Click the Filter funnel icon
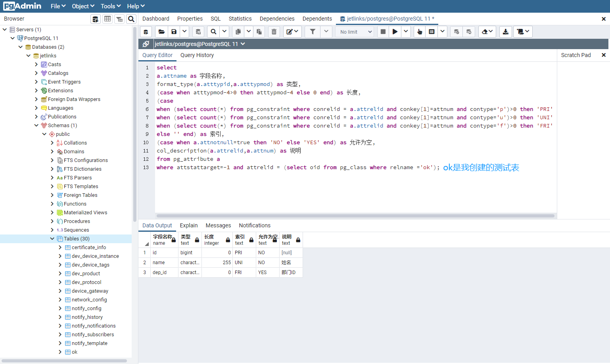This screenshot has height=364, width=610. [x=313, y=32]
